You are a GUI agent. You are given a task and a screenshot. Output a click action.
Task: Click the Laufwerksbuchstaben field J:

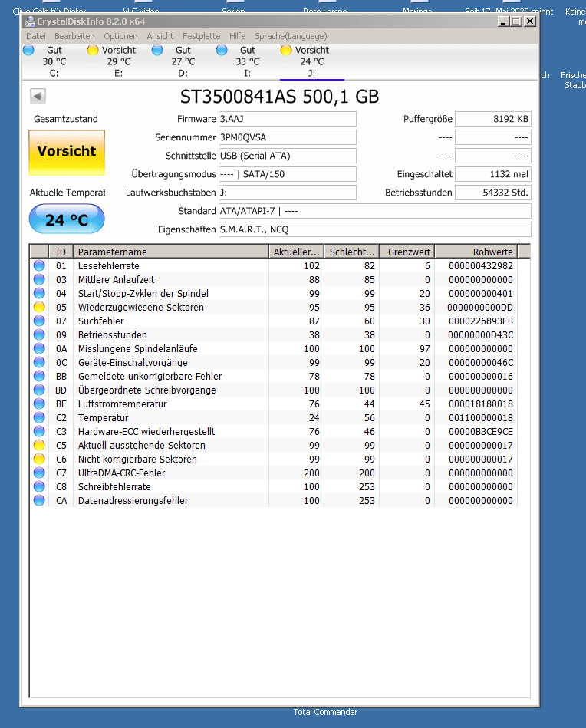(x=288, y=193)
